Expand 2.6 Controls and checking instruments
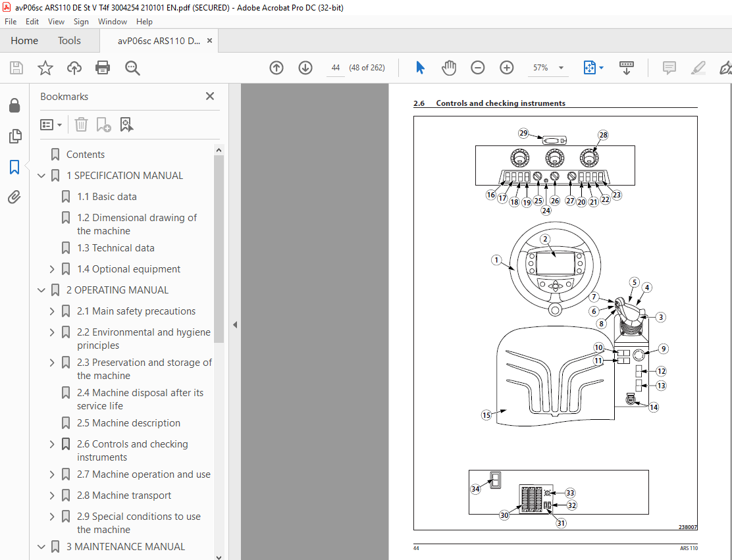This screenshot has width=732, height=560. coord(52,444)
